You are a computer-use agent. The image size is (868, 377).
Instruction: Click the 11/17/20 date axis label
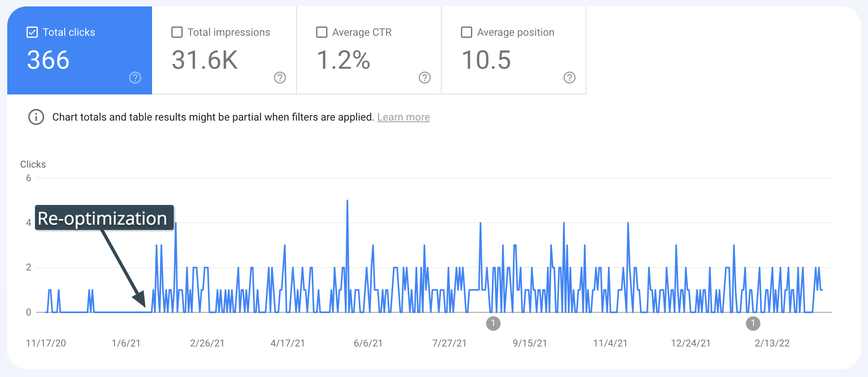pyautogui.click(x=46, y=343)
